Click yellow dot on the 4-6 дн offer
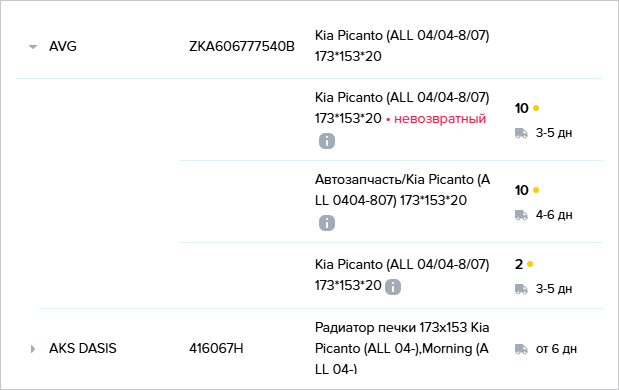This screenshot has height=390, width=619. pos(536,190)
